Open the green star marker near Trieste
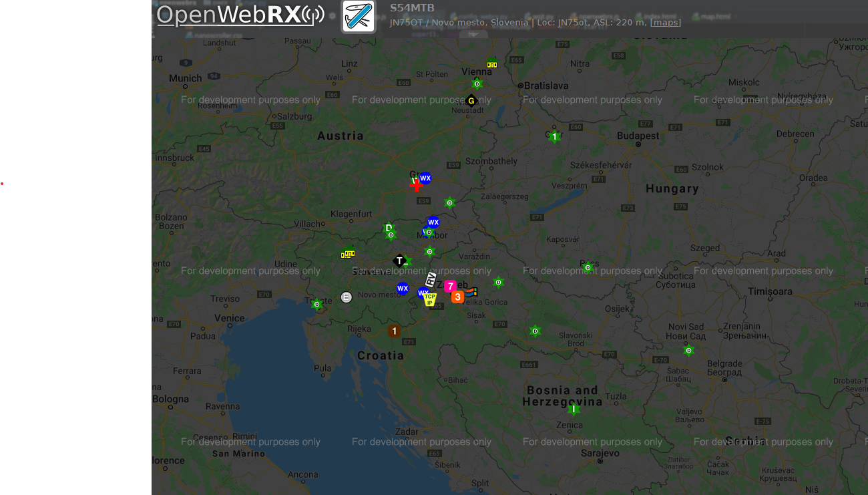This screenshot has width=868, height=495. pos(317,304)
